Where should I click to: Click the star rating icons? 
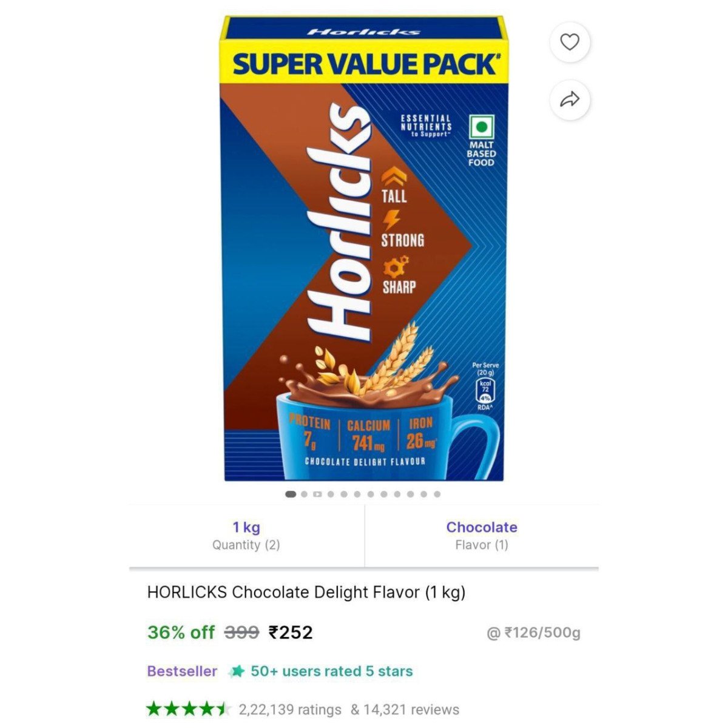(189, 709)
